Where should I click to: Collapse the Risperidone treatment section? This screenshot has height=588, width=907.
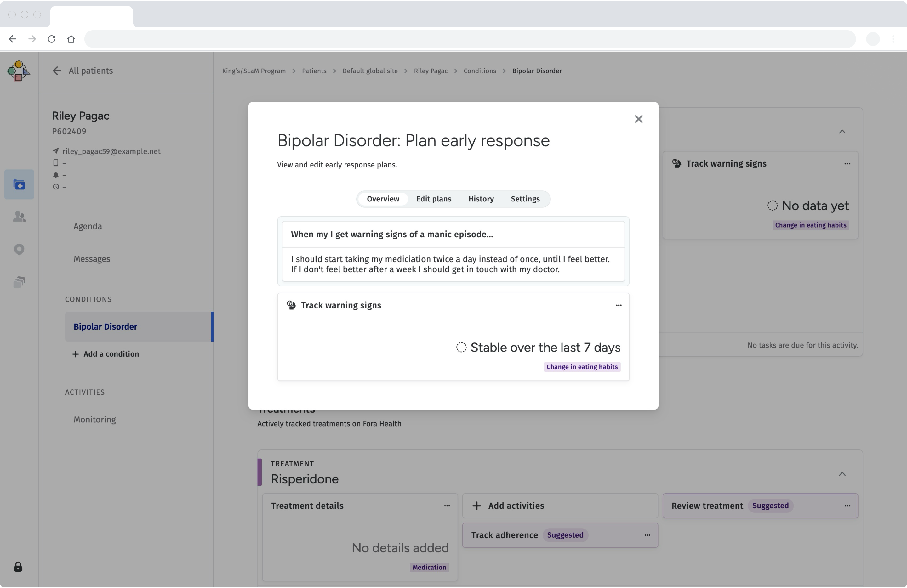click(842, 474)
